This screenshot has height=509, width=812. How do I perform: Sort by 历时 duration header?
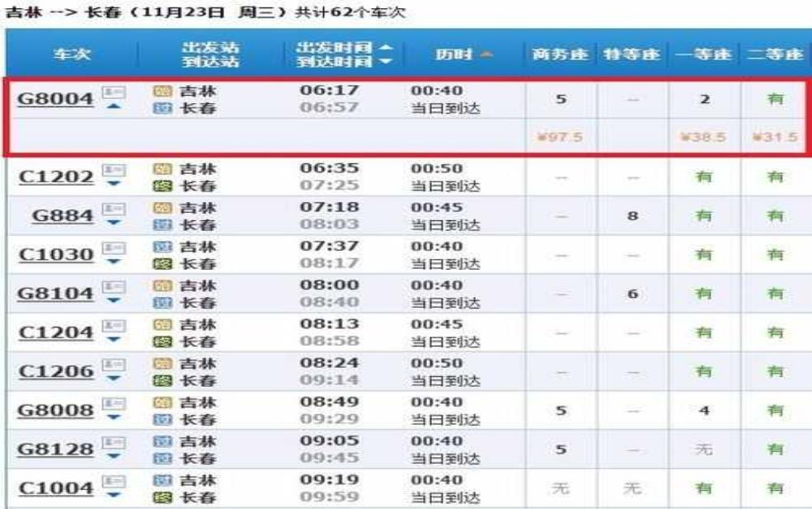click(x=463, y=54)
